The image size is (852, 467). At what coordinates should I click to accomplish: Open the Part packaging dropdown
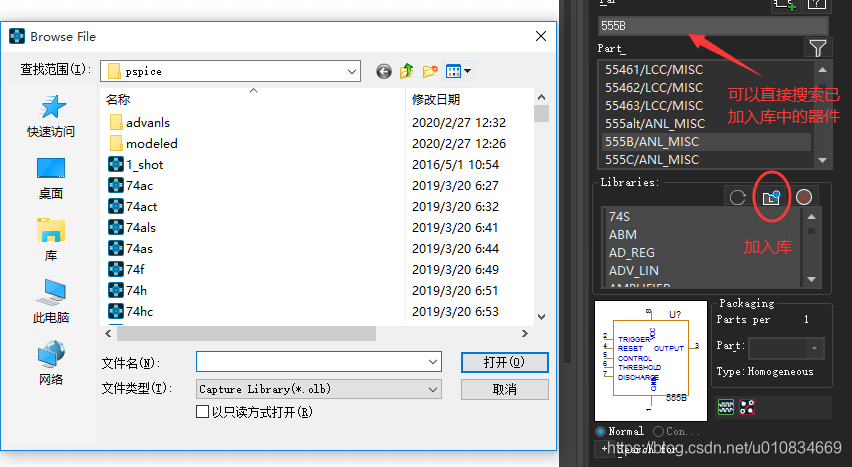coord(814,348)
